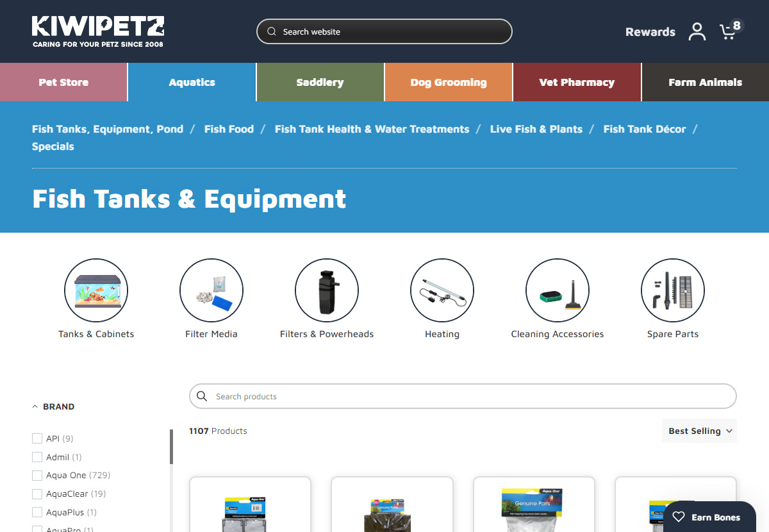Open the Best Selling sort dropdown
This screenshot has height=532, width=769.
[699, 431]
